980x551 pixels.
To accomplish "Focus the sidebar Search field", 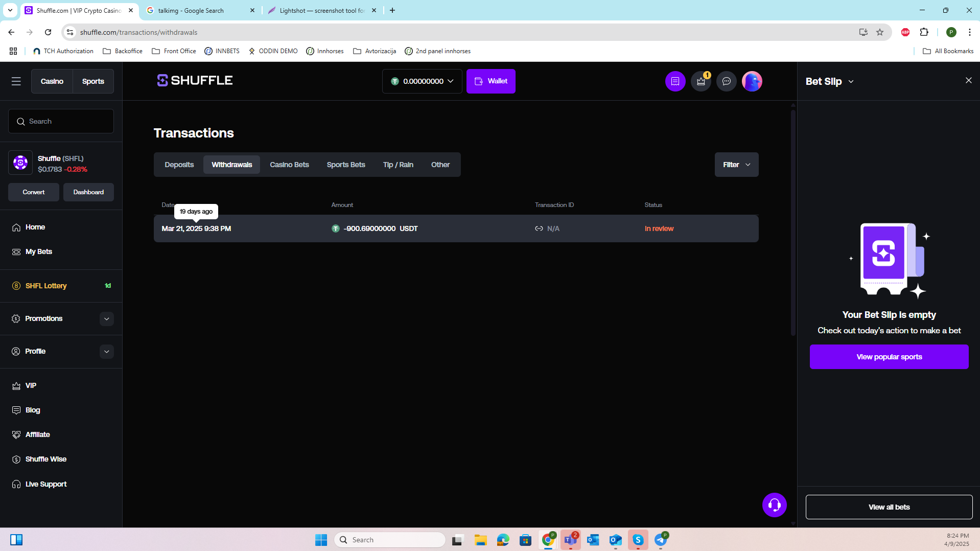I will [61, 121].
